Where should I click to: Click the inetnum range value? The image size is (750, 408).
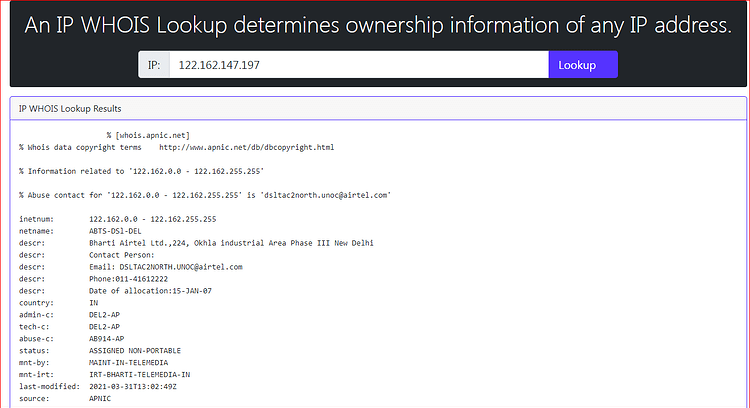click(x=153, y=219)
